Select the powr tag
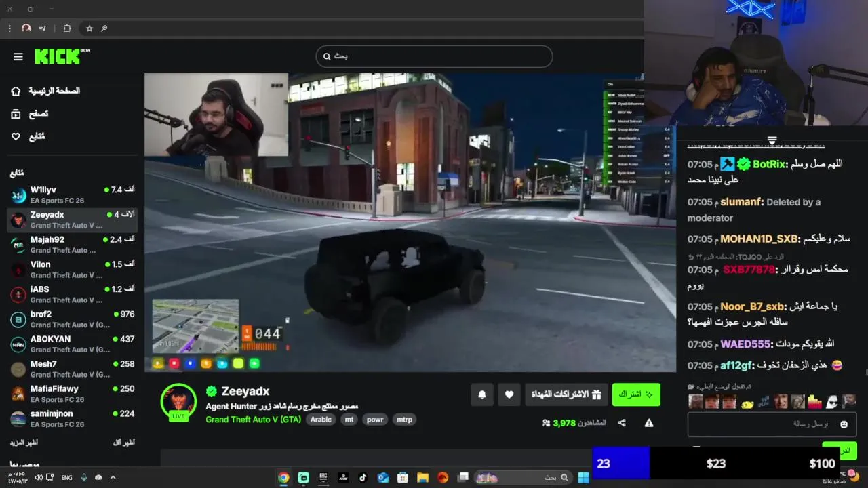Image resolution: width=868 pixels, height=488 pixels. tap(375, 420)
